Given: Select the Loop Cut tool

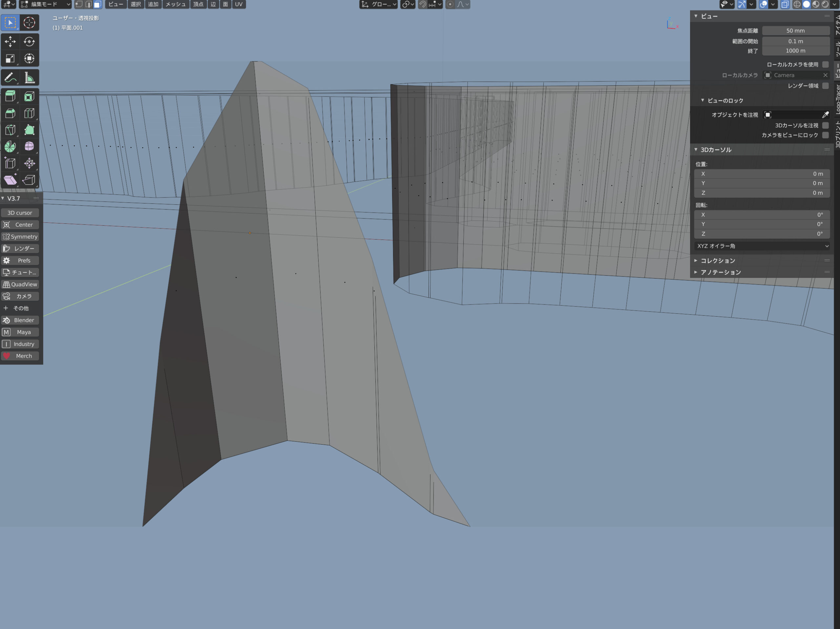Looking at the screenshot, I should [x=29, y=113].
